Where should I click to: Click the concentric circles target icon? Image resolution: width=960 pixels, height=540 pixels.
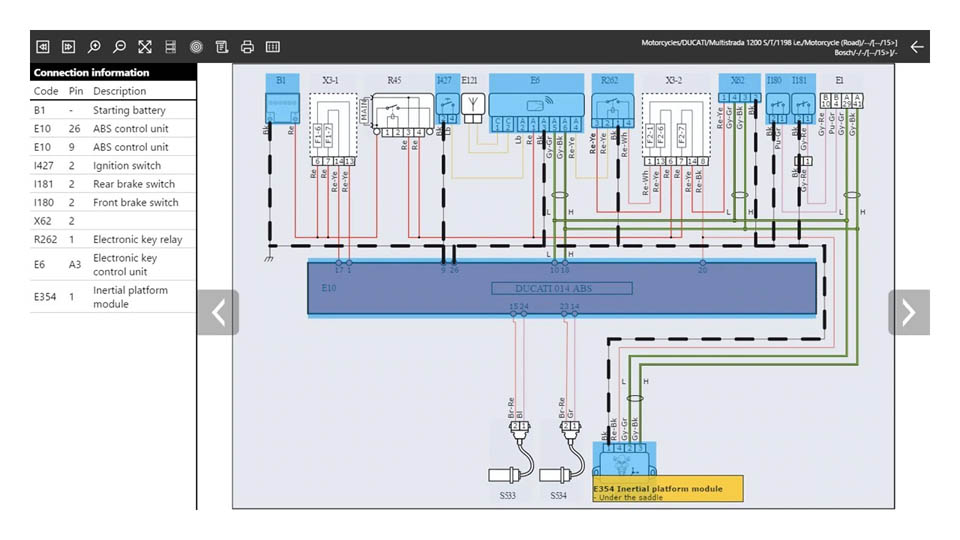click(x=196, y=47)
